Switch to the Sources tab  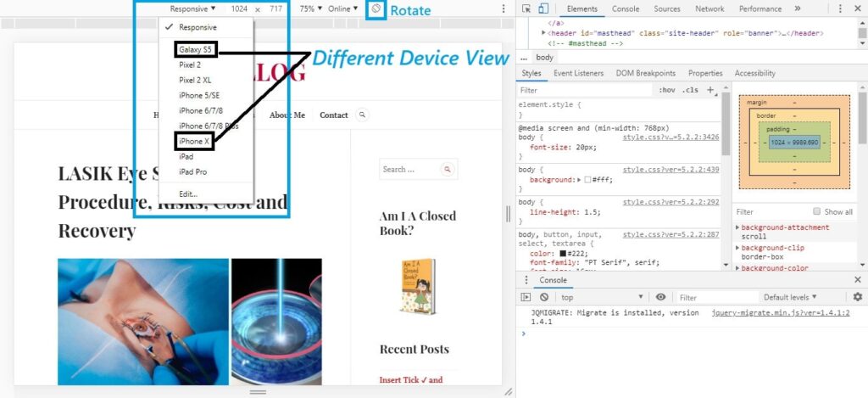click(x=667, y=8)
